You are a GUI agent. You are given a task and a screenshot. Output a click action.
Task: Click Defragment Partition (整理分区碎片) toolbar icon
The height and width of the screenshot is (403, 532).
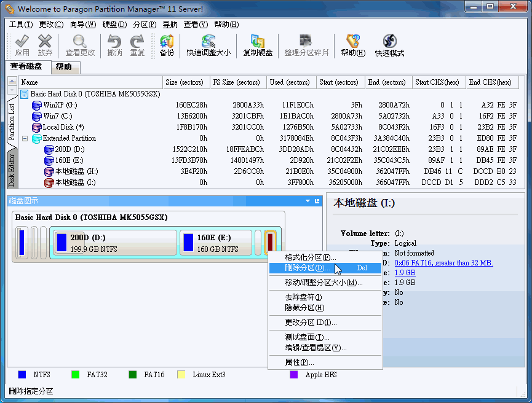pos(306,42)
